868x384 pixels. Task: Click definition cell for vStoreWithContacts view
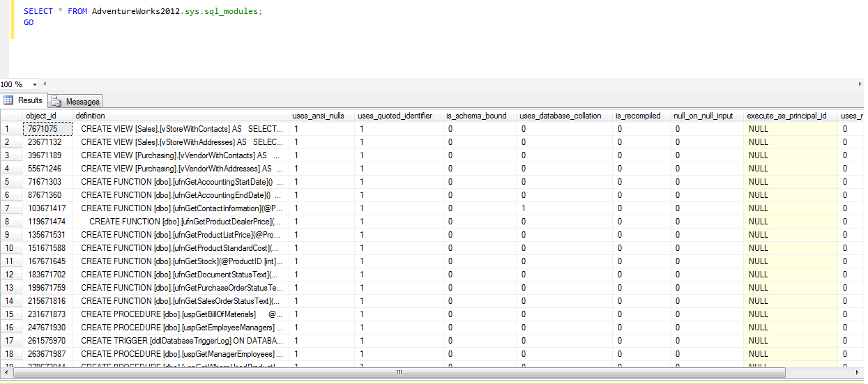[181, 129]
